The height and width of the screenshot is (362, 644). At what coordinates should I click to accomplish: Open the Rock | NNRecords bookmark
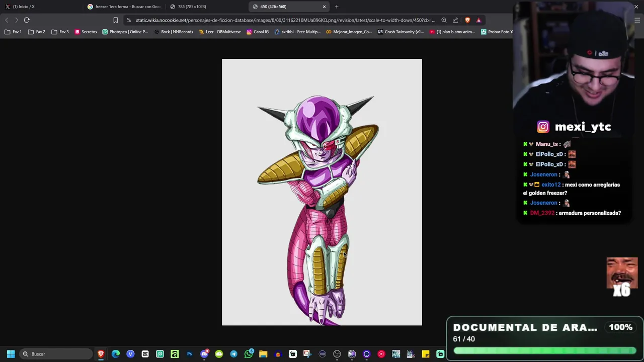click(174, 32)
